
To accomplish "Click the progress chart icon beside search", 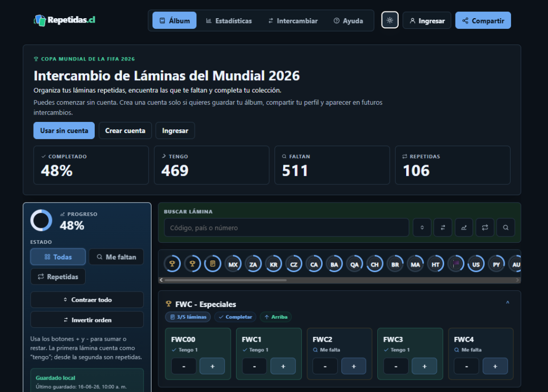I will tap(464, 228).
